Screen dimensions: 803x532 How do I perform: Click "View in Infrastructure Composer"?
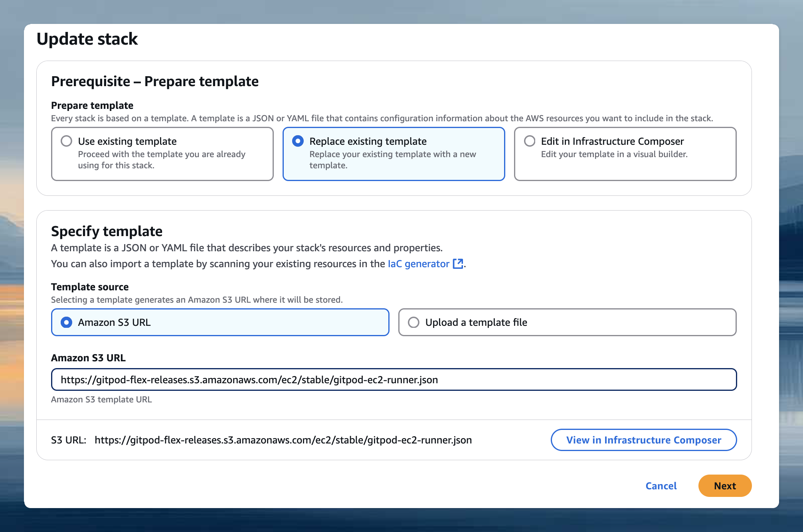(x=643, y=440)
